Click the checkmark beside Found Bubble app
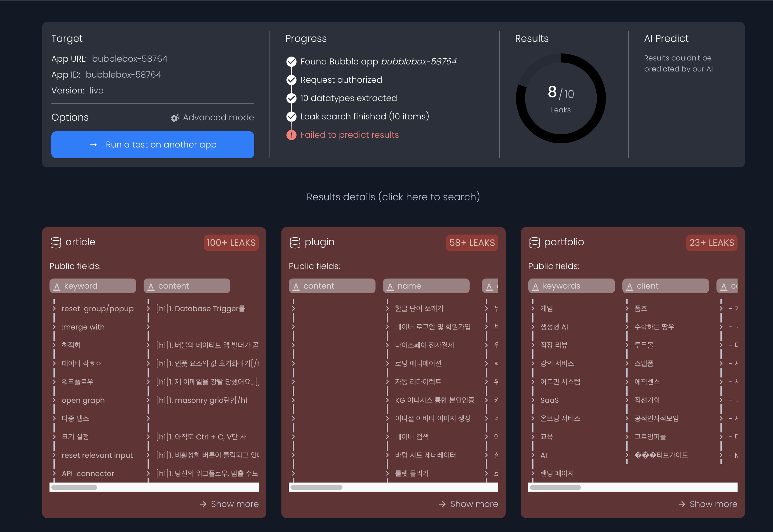773x532 pixels. [x=291, y=62]
